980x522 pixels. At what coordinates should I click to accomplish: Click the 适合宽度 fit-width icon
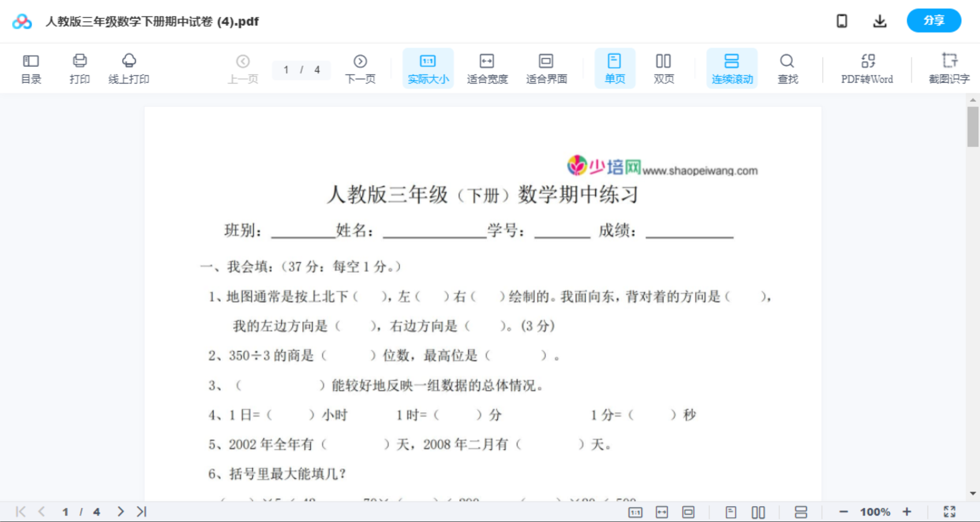click(487, 68)
